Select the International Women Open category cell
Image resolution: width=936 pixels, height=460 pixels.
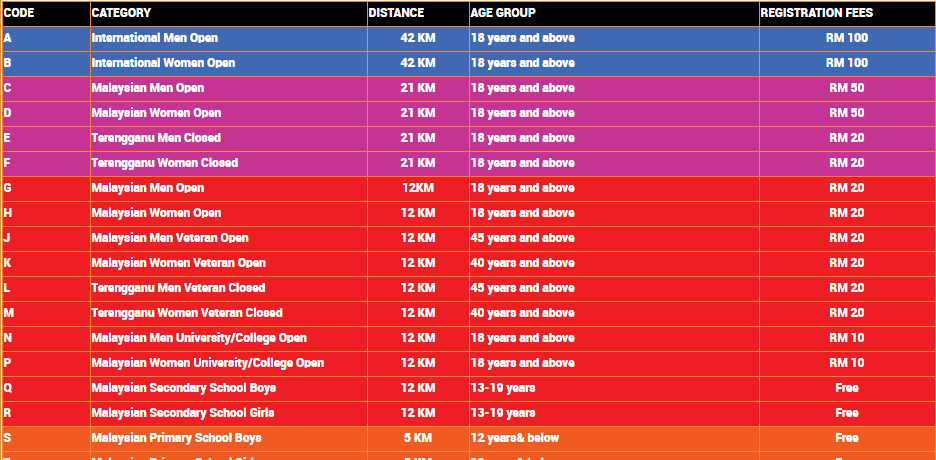[229, 63]
